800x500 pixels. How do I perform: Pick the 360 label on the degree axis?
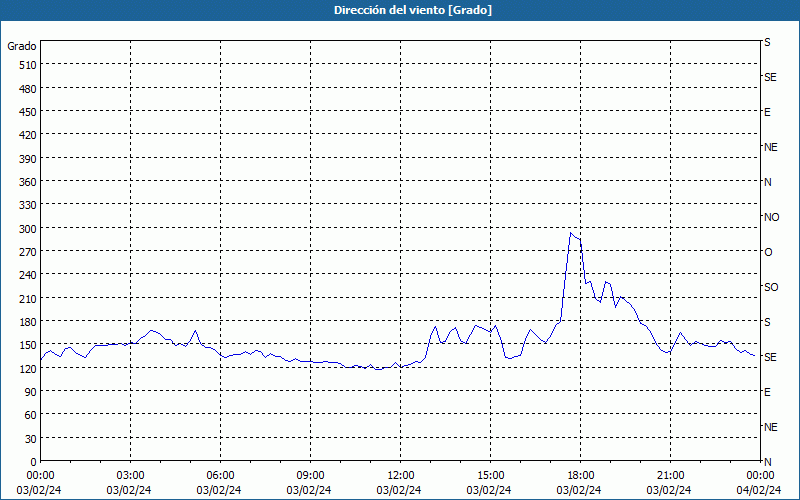click(28, 182)
